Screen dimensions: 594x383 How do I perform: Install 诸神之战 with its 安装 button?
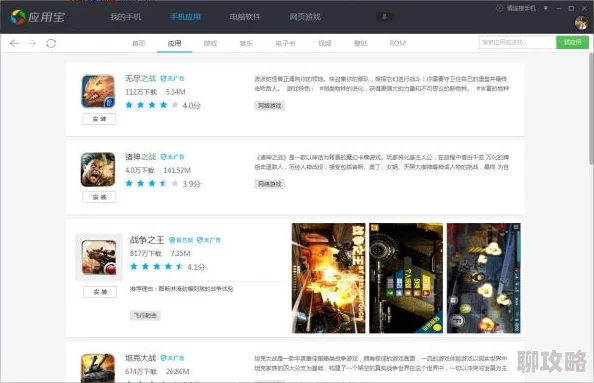pyautogui.click(x=99, y=197)
